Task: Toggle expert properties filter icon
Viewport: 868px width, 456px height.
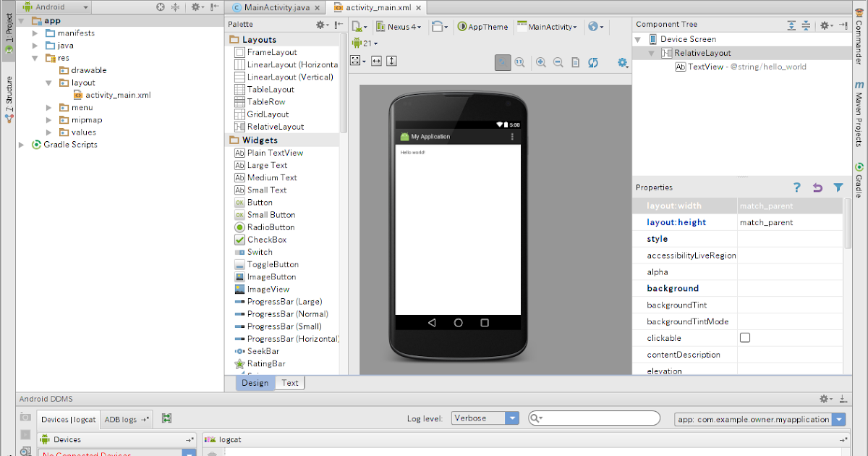Action: coord(838,187)
